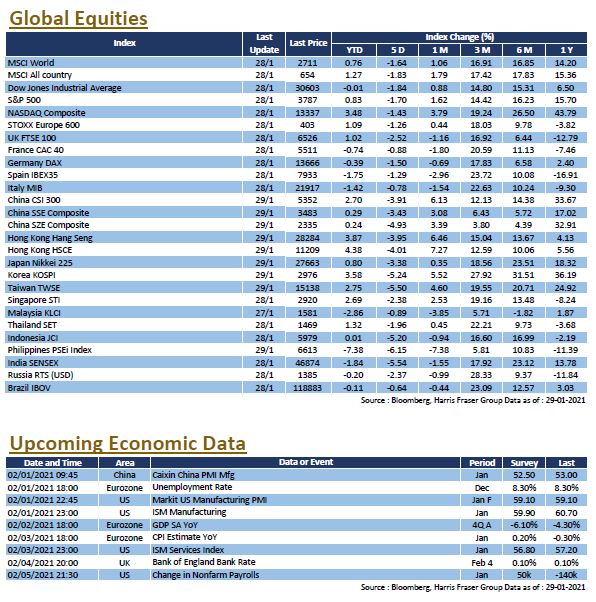Select the Last Price column header

[x=308, y=43]
